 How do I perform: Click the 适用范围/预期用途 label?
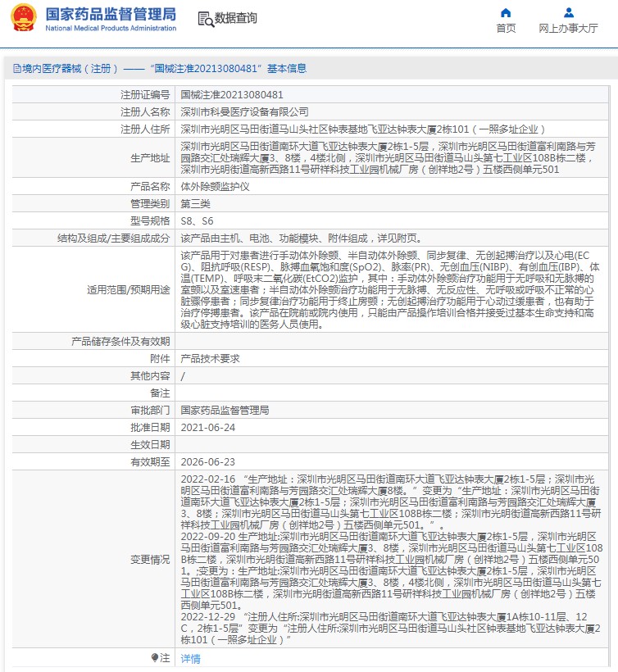(129, 290)
